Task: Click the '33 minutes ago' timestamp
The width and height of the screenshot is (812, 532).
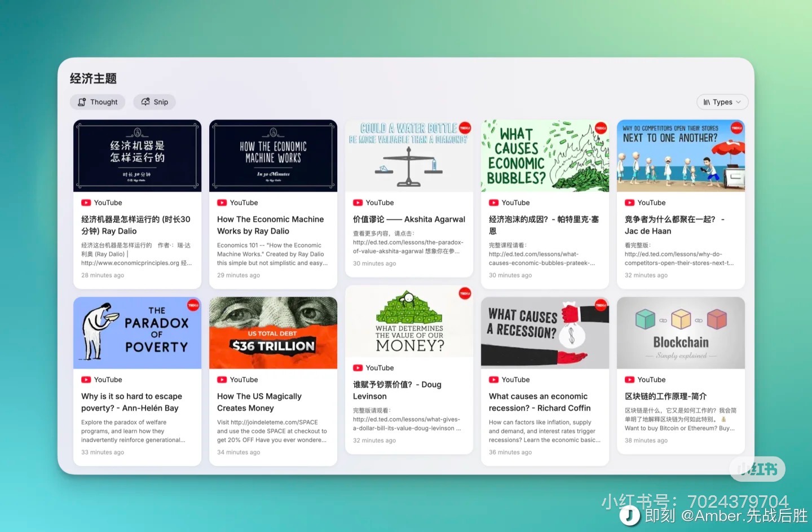Action: 103,452
